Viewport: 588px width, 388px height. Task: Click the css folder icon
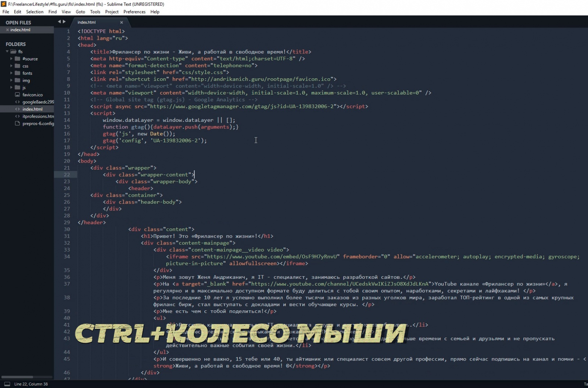point(17,66)
